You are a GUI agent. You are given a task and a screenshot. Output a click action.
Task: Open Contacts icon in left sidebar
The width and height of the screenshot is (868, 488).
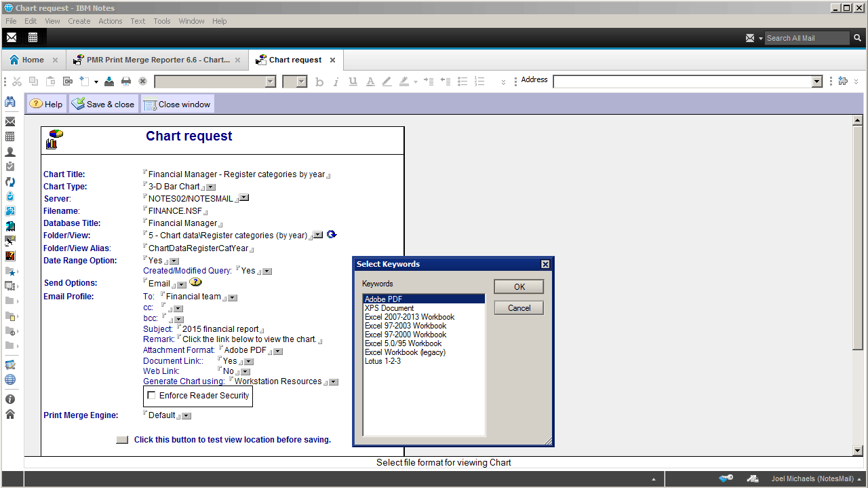(10, 152)
